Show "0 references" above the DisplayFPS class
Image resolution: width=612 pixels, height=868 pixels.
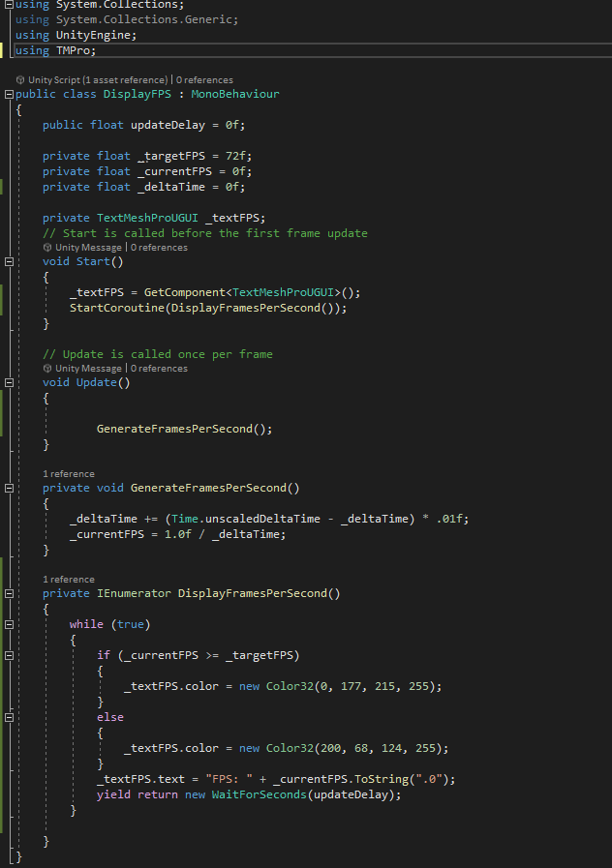[204, 79]
